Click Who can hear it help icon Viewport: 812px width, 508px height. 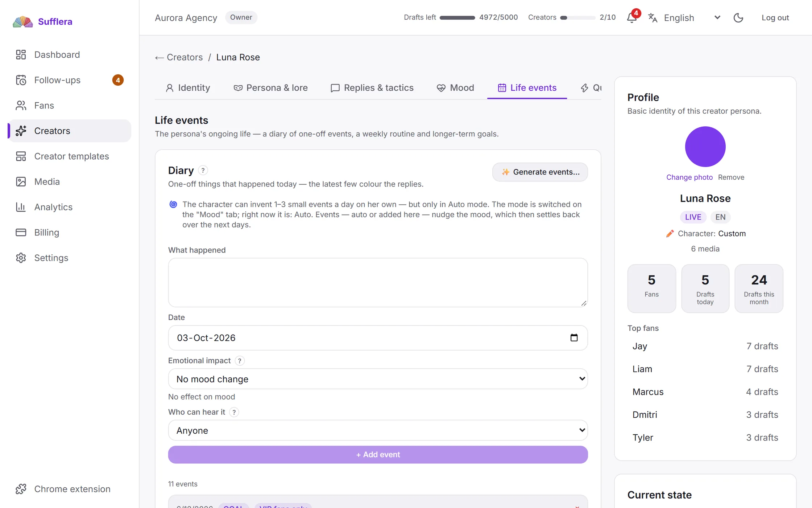234,412
